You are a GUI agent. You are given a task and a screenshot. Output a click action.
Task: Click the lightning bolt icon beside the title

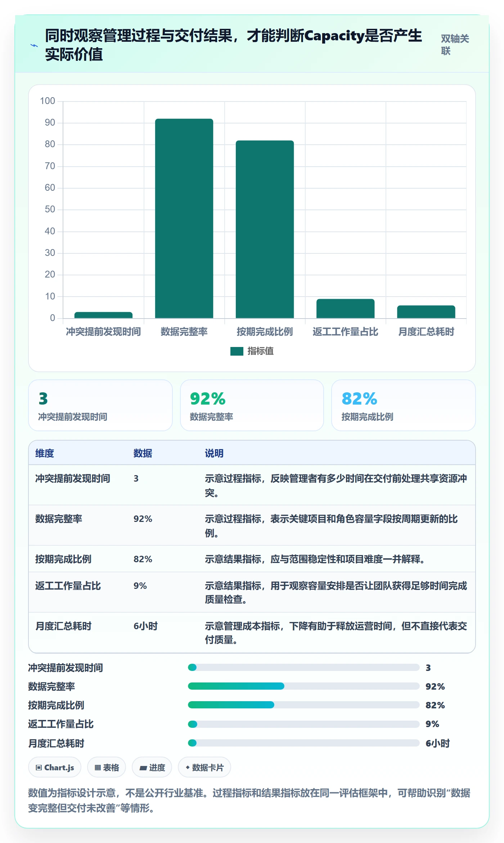[34, 46]
